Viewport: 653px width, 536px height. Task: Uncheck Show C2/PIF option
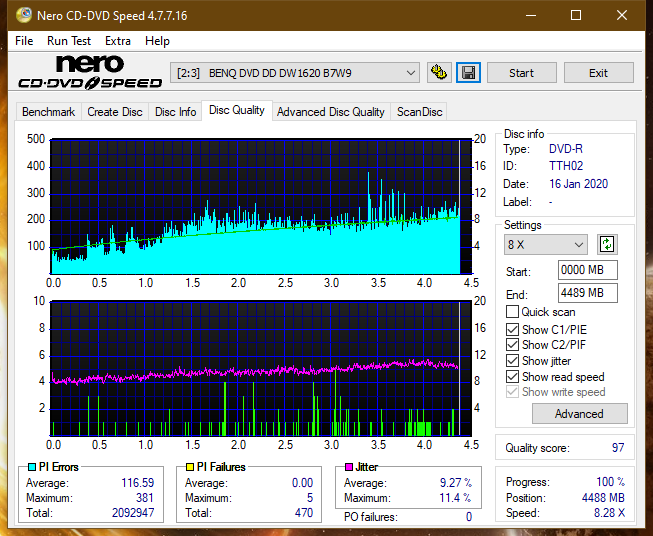(512, 345)
